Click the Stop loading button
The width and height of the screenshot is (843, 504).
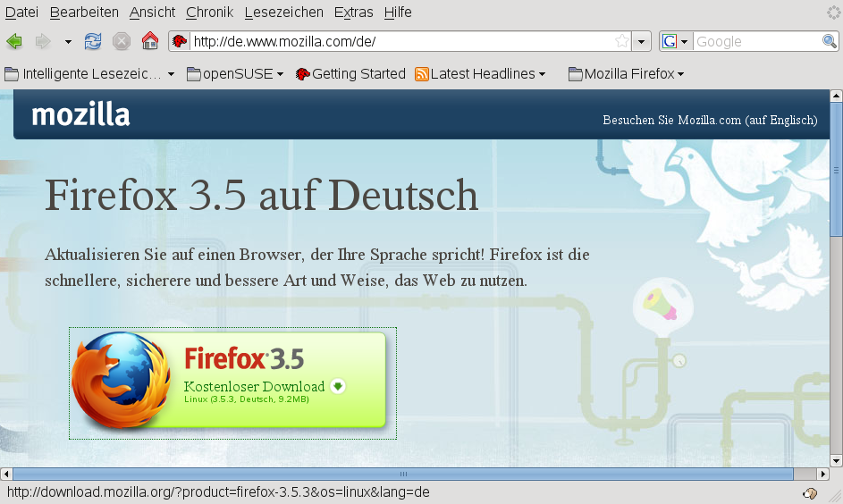pos(122,41)
